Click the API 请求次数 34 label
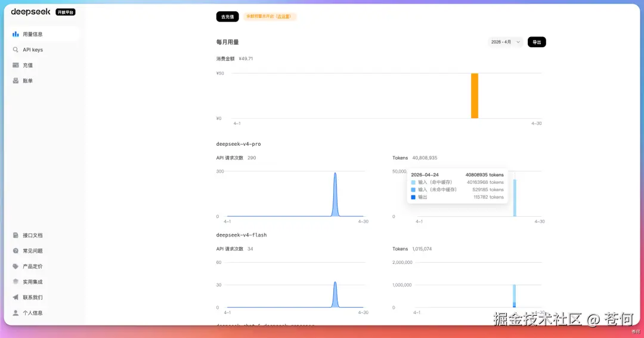The width and height of the screenshot is (644, 338). click(x=235, y=249)
